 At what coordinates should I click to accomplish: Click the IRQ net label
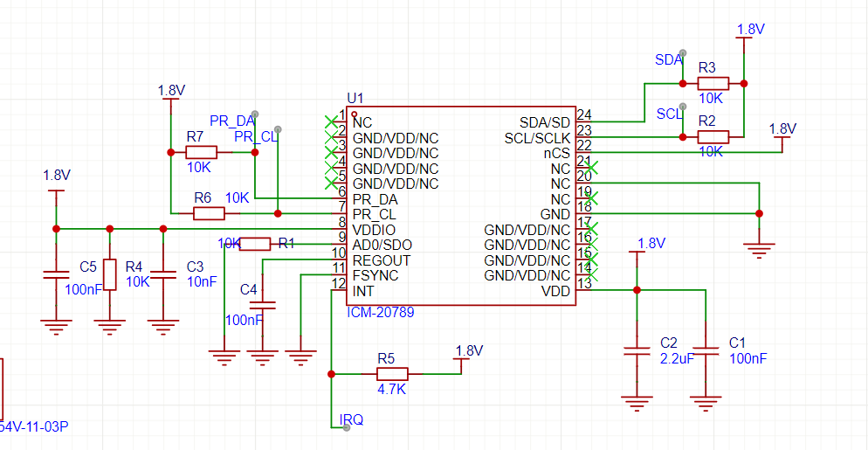(x=352, y=420)
